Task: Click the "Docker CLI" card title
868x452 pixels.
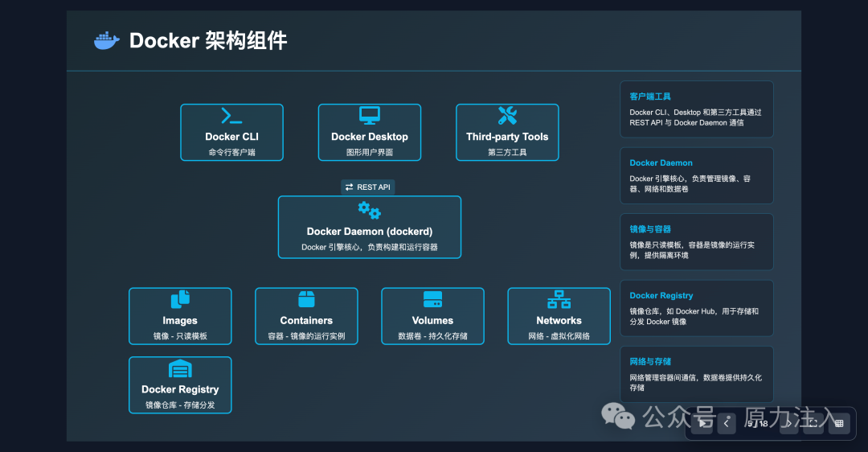Action: coord(231,137)
